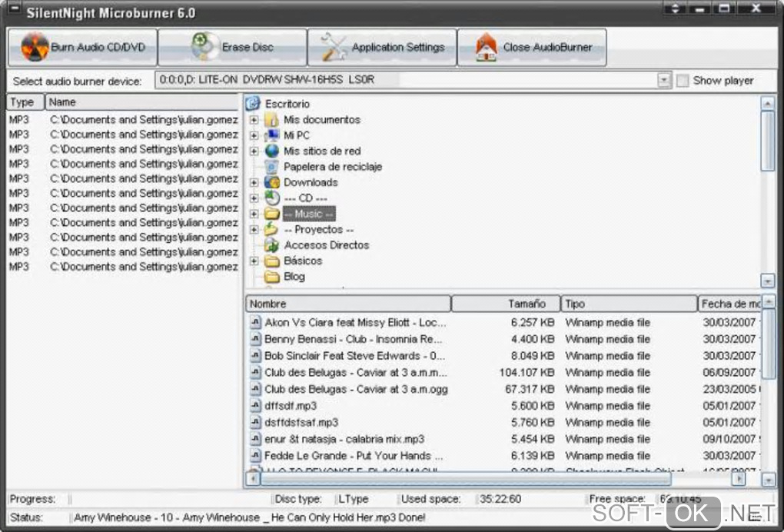The height and width of the screenshot is (532, 784).
Task: Click Close AudioBurner button
Action: point(532,48)
